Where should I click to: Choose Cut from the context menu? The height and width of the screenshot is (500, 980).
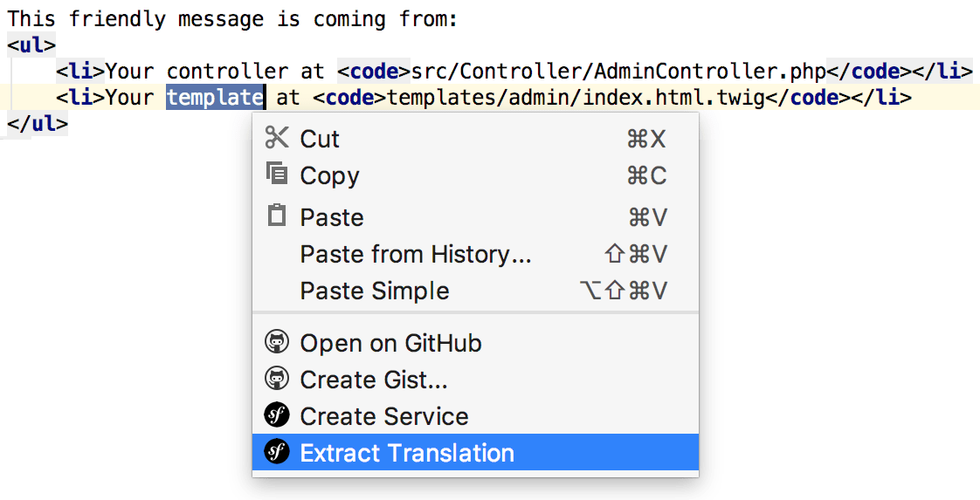coord(475,139)
